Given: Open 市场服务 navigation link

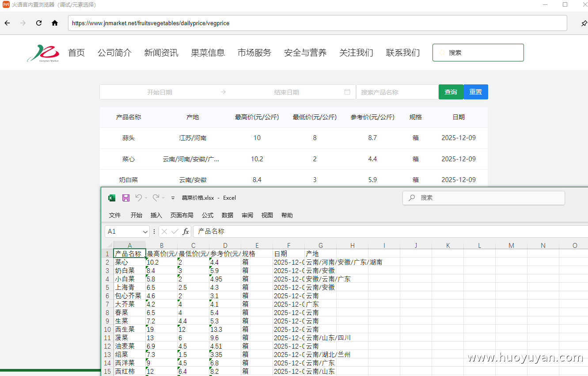Looking at the screenshot, I should pyautogui.click(x=254, y=53).
